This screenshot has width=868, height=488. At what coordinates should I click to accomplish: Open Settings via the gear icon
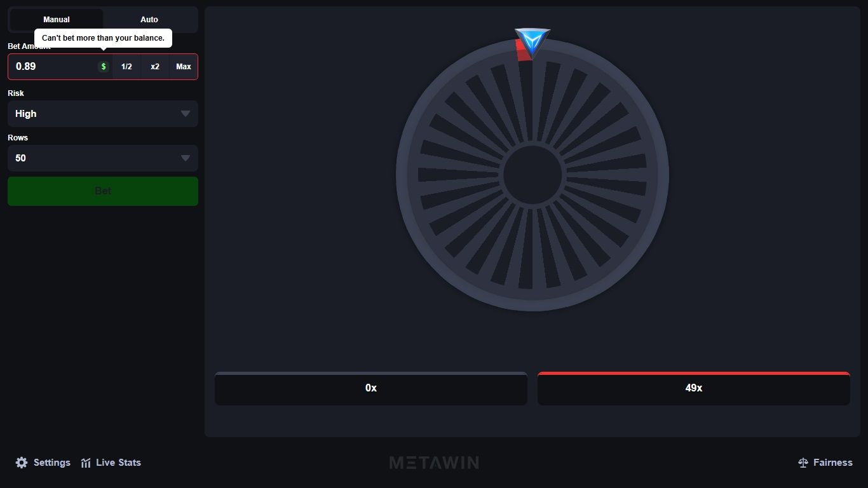22,463
